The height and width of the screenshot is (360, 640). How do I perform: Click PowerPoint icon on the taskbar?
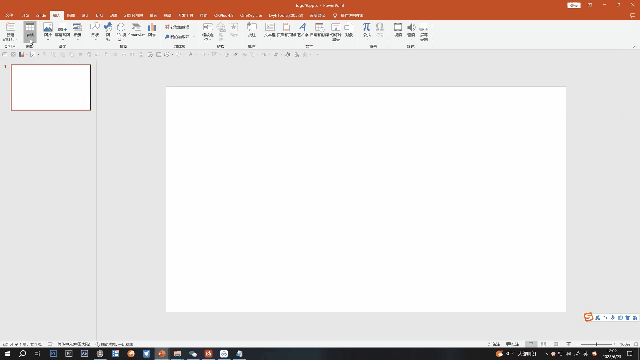click(x=162, y=354)
